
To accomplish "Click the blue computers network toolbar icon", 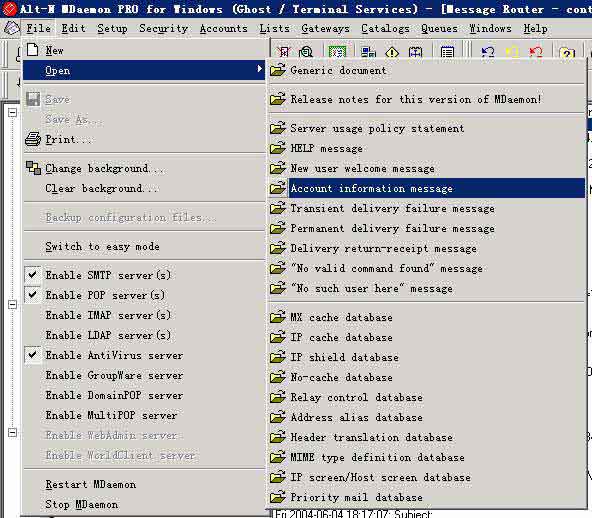I will point(368,52).
